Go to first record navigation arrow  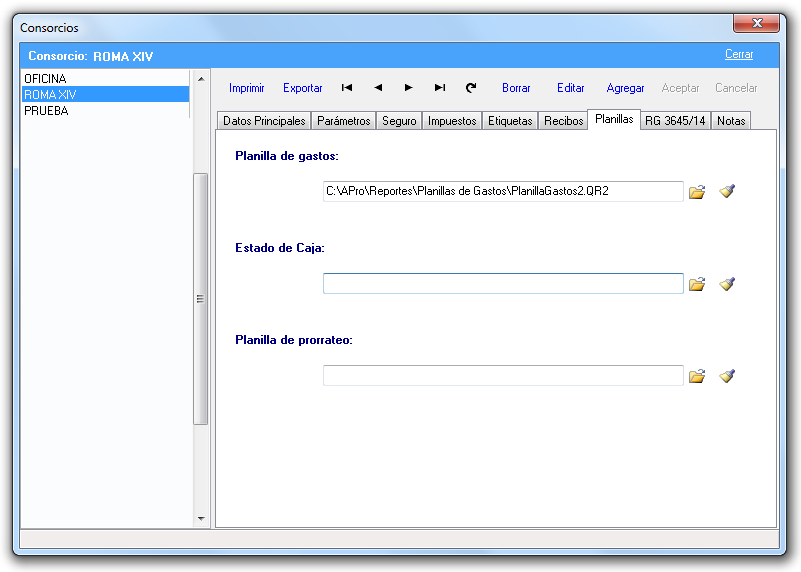[347, 88]
